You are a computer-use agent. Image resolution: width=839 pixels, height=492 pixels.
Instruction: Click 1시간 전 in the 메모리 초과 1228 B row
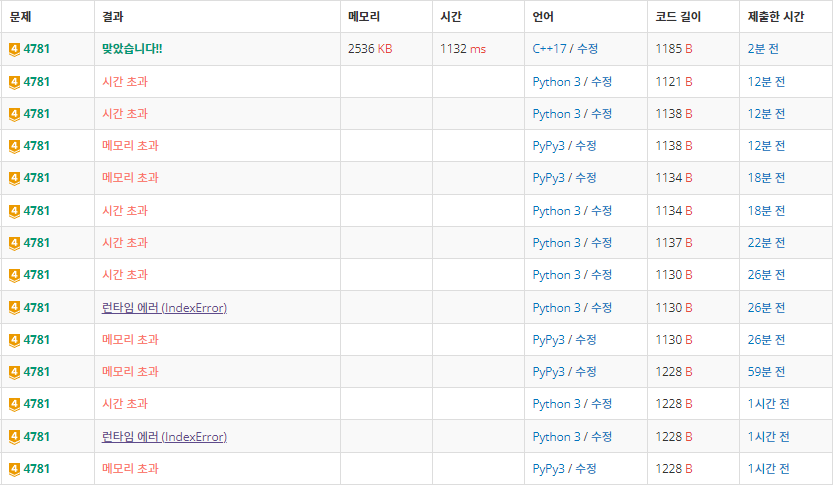[x=768, y=468]
